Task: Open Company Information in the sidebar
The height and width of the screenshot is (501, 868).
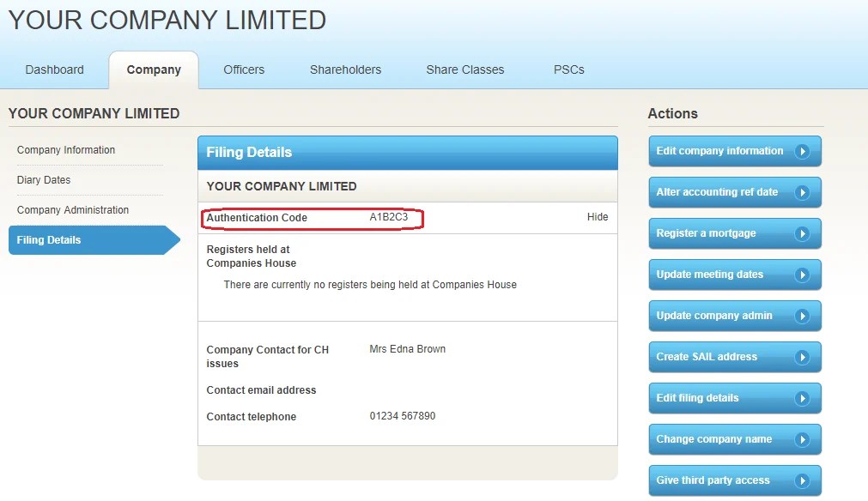Action: [x=66, y=149]
